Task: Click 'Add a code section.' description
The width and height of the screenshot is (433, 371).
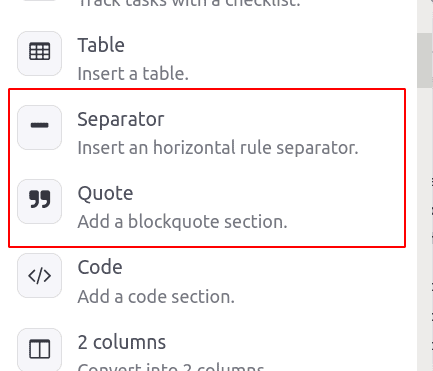Action: click(156, 297)
